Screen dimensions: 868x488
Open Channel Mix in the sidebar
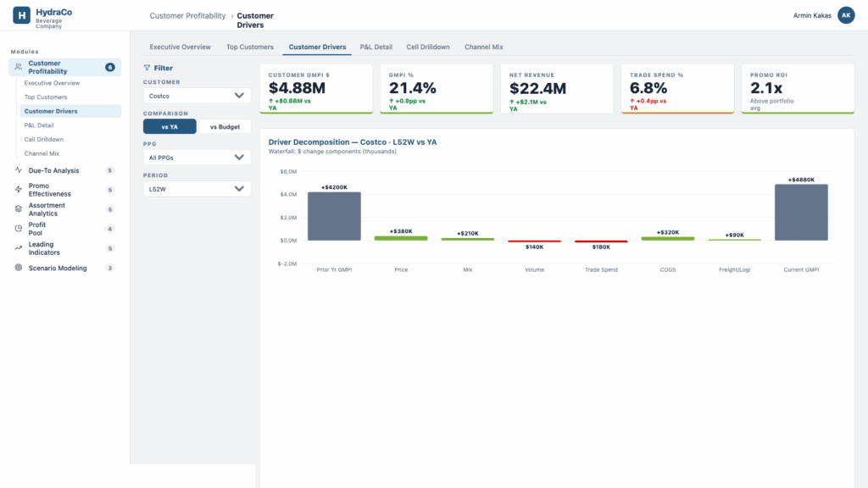coord(70,153)
